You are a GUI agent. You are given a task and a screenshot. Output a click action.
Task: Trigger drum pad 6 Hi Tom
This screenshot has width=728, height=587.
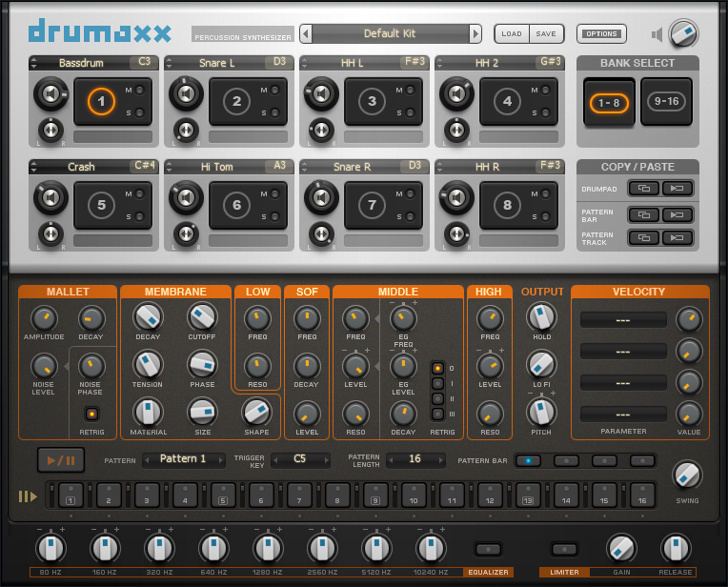[238, 205]
